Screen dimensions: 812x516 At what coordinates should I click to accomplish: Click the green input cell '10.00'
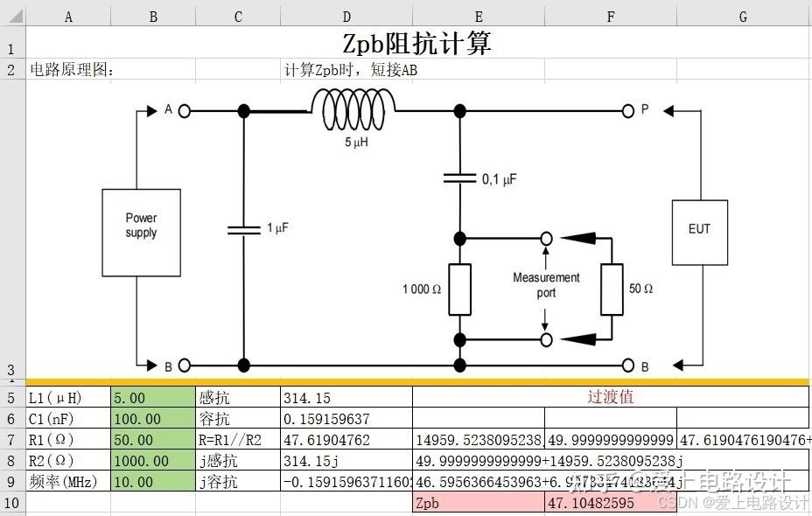153,481
